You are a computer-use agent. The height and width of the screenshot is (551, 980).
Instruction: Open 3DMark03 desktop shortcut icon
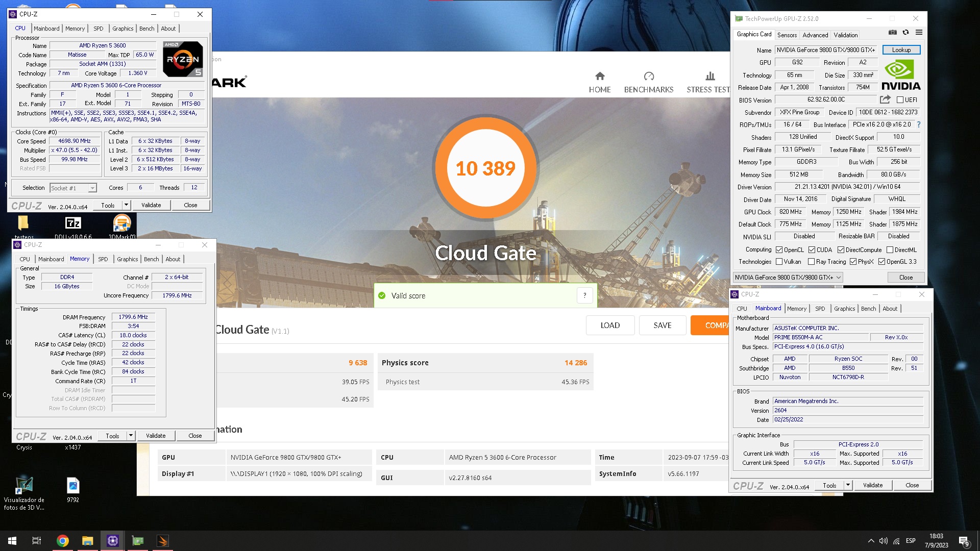click(122, 223)
